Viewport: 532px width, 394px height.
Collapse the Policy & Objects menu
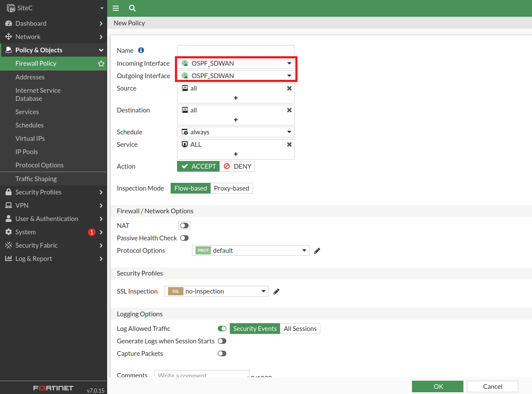(x=101, y=50)
